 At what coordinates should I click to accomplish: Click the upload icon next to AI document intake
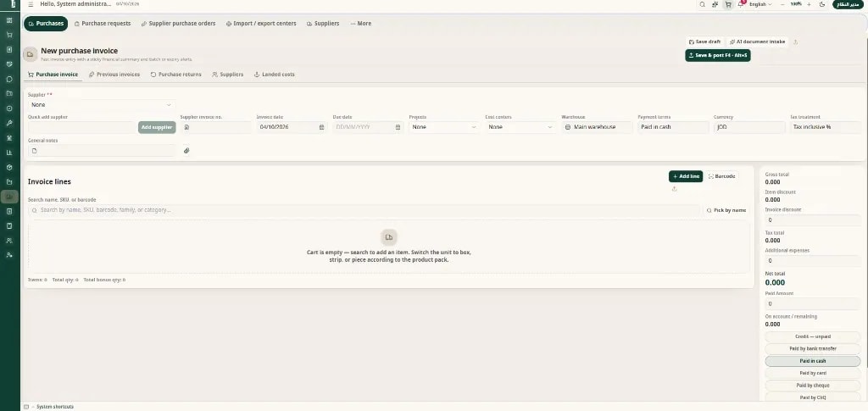(x=796, y=42)
